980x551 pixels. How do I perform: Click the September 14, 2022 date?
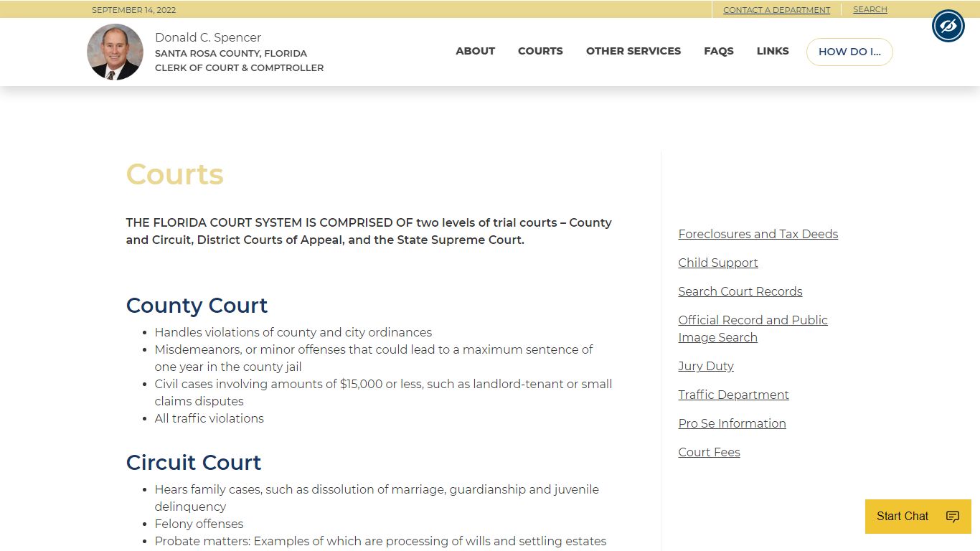point(133,10)
